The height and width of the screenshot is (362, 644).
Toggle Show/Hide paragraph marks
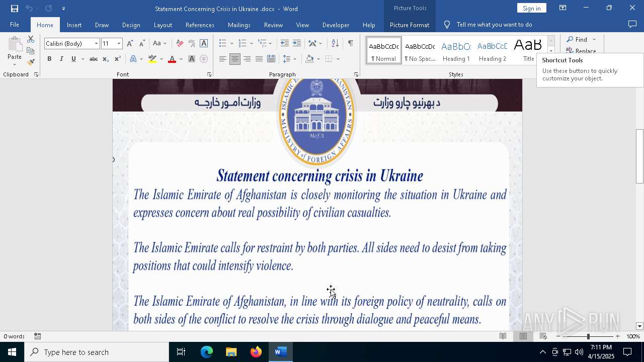pos(350,44)
